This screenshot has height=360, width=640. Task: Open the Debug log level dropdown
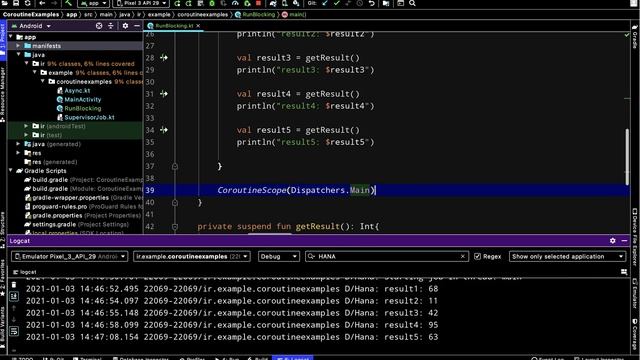coord(278,256)
